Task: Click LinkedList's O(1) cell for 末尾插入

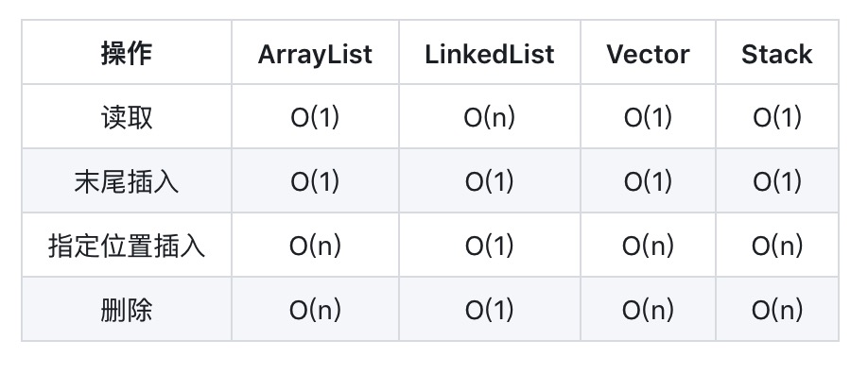Action: point(490,182)
